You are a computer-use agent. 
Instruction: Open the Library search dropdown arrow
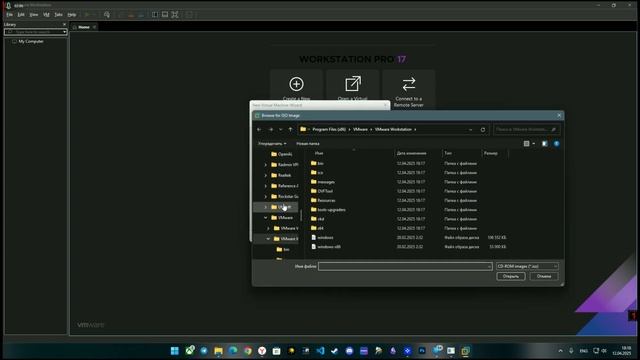pos(64,32)
